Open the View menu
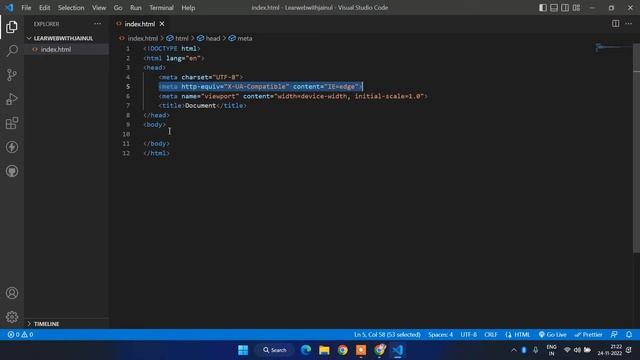 click(x=99, y=8)
